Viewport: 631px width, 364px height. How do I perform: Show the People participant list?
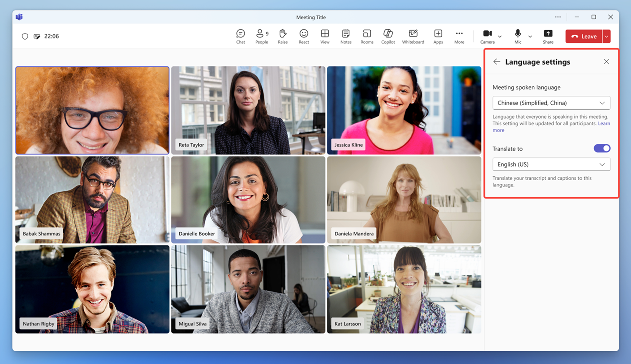(x=261, y=36)
